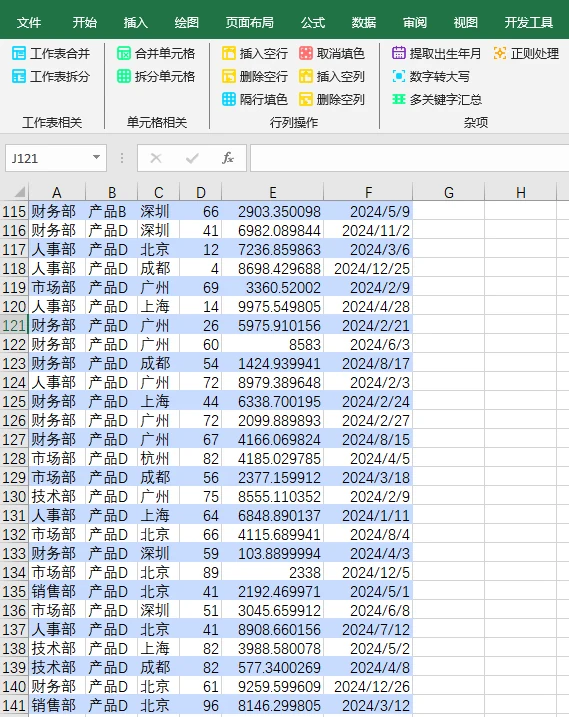Click cell containing 2338
This screenshot has width=569, height=717.
pos(273,572)
